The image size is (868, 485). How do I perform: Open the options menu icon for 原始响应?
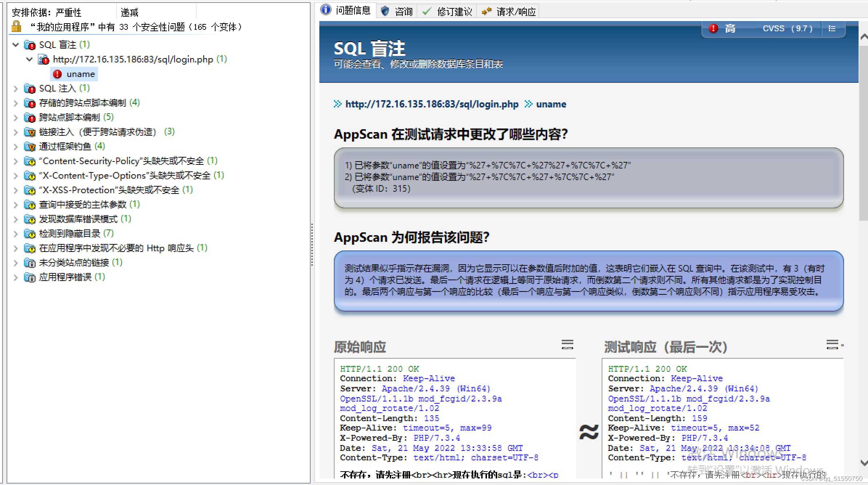[x=568, y=345]
